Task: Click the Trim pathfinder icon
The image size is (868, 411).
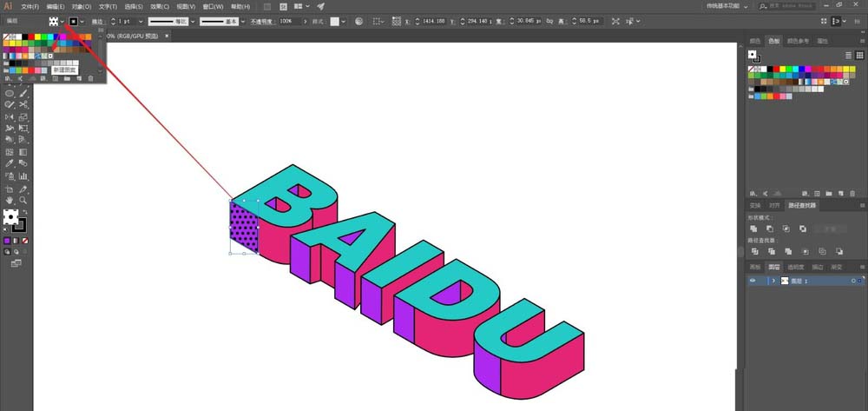Action: click(x=771, y=251)
